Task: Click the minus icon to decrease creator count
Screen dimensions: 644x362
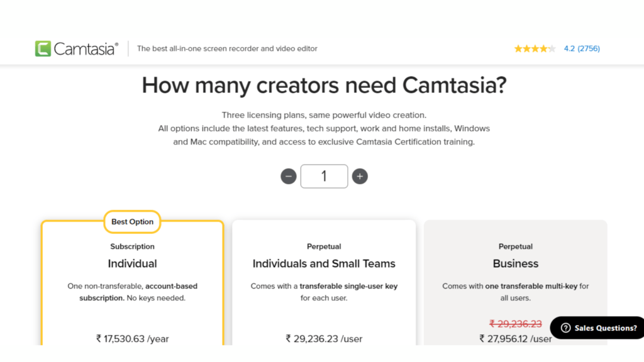Action: (289, 176)
